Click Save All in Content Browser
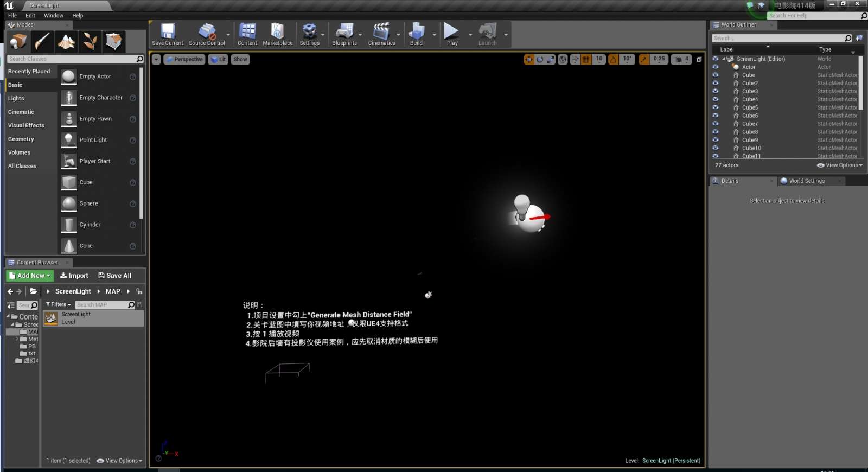 pyautogui.click(x=114, y=276)
